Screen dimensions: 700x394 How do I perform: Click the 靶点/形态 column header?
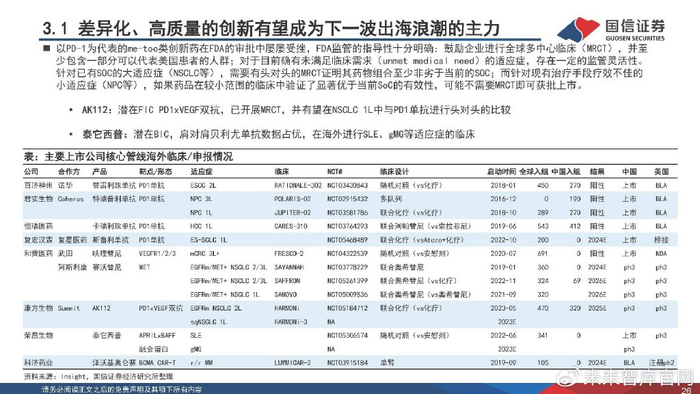[155, 171]
